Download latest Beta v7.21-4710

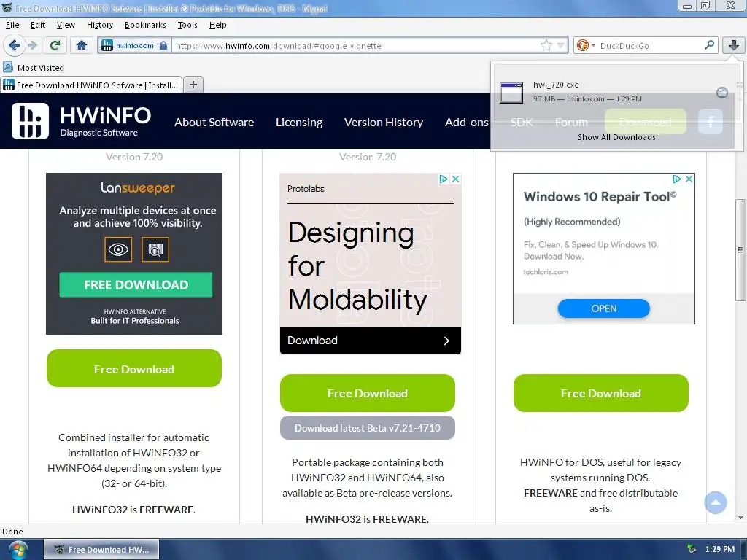[x=368, y=427]
